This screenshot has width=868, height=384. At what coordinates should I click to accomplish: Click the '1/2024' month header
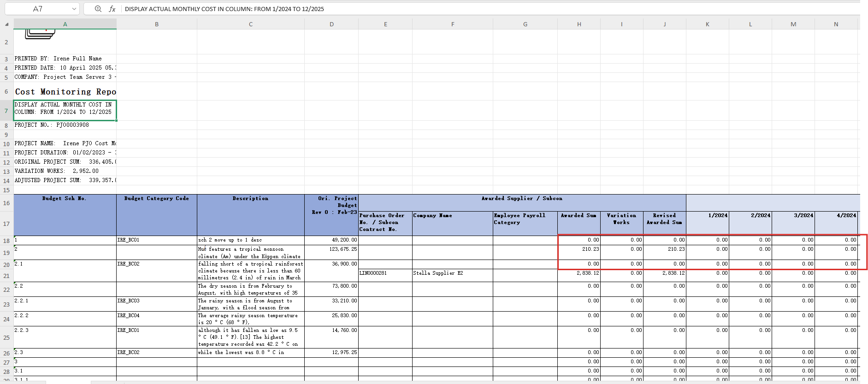point(708,224)
